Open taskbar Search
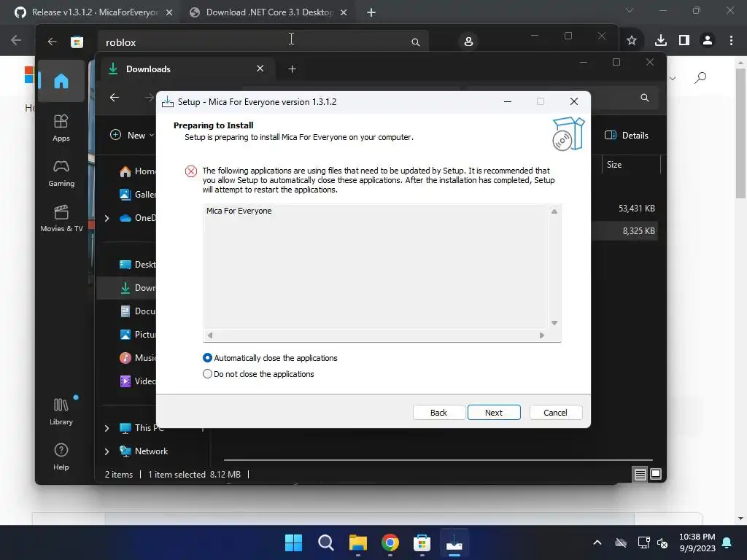 326,542
